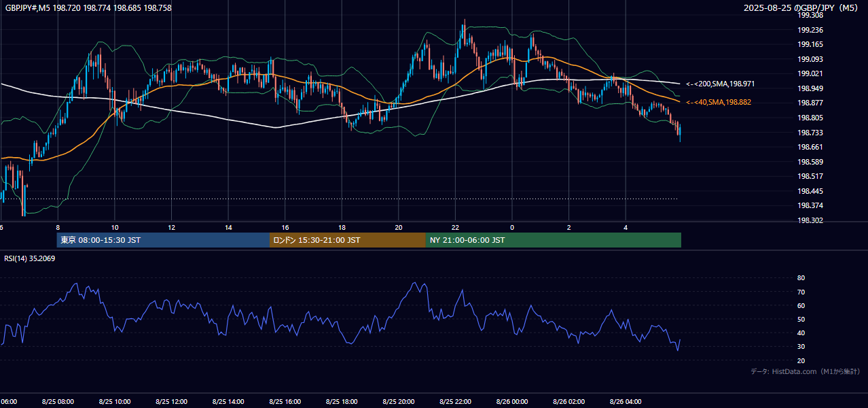868x408 pixels.
Task: Click the 8/25 12:00 time axis label
Action: point(171,401)
